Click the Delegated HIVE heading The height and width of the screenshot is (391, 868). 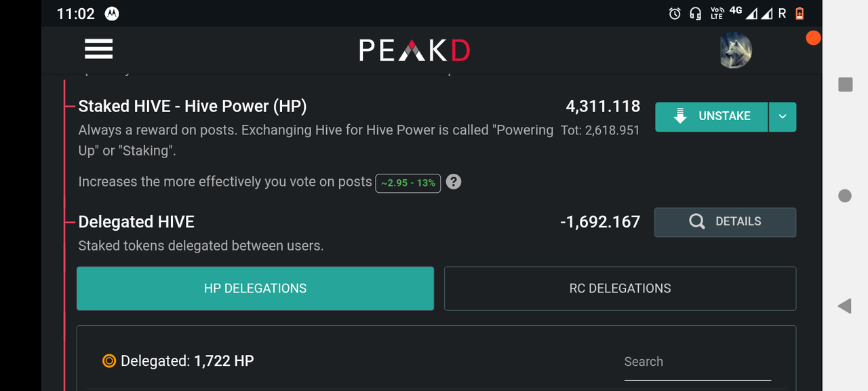coord(136,222)
